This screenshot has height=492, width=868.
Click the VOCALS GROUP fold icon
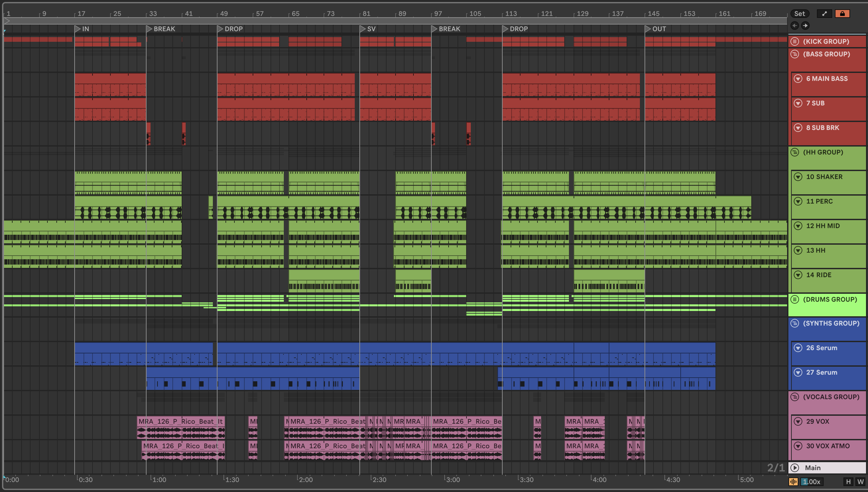click(795, 397)
